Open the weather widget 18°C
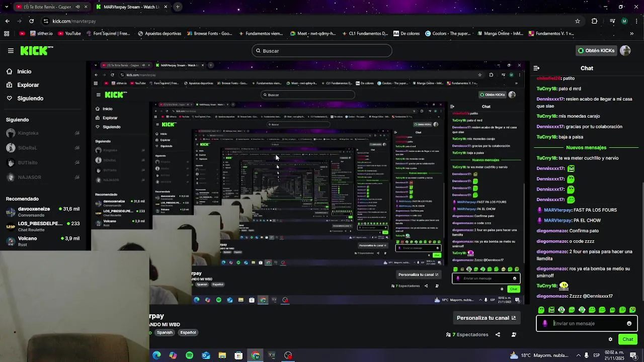The width and height of the screenshot is (644, 362). pos(540,355)
